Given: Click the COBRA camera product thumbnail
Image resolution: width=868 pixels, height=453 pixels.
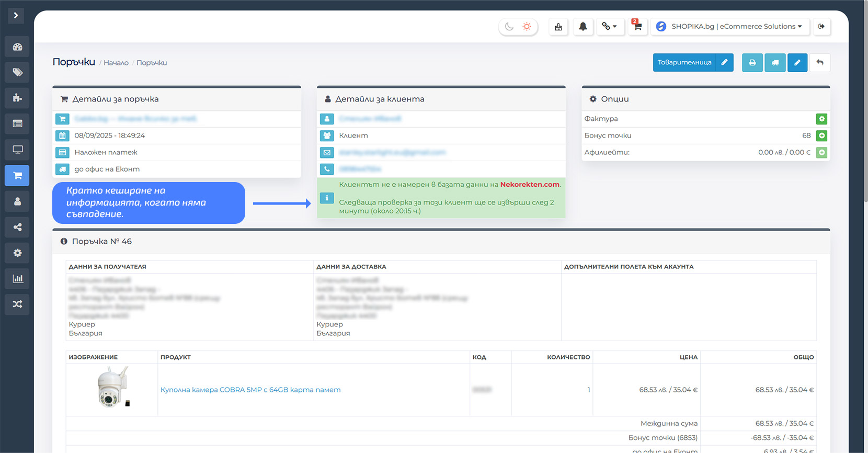Looking at the screenshot, I should [112, 388].
